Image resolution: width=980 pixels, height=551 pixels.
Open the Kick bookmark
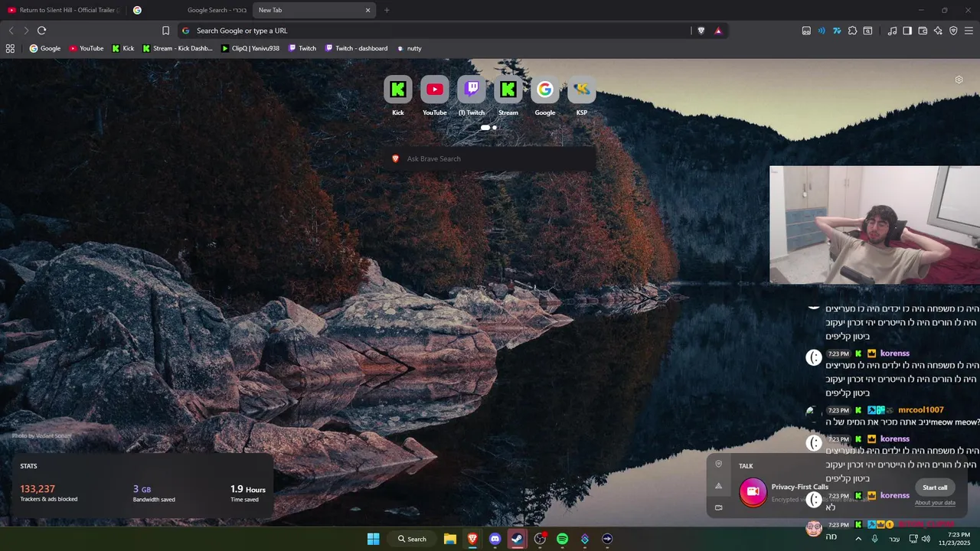(x=123, y=48)
